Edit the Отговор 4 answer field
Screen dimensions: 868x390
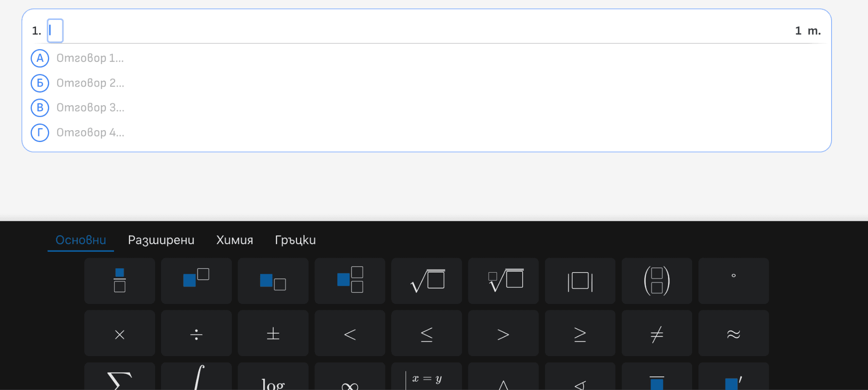point(90,133)
